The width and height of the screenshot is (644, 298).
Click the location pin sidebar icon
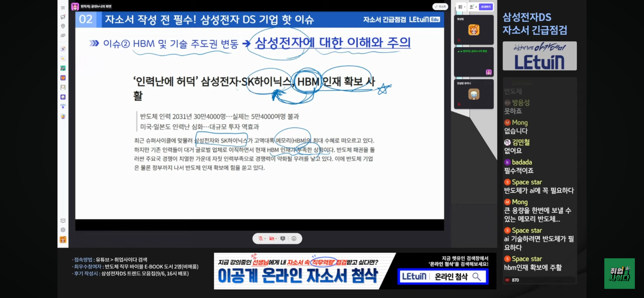point(63,26)
